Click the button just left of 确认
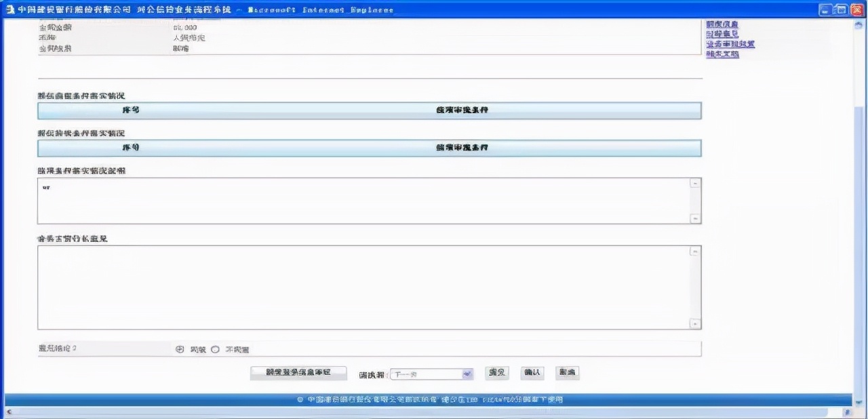 point(496,373)
